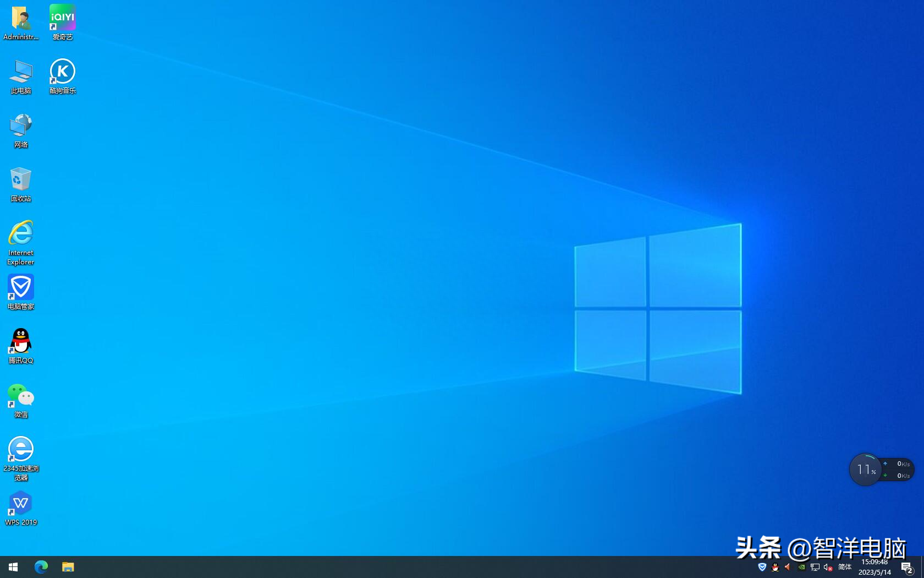Select the 电脑管家 desktop shortcut
The image size is (924, 578).
[x=21, y=292]
